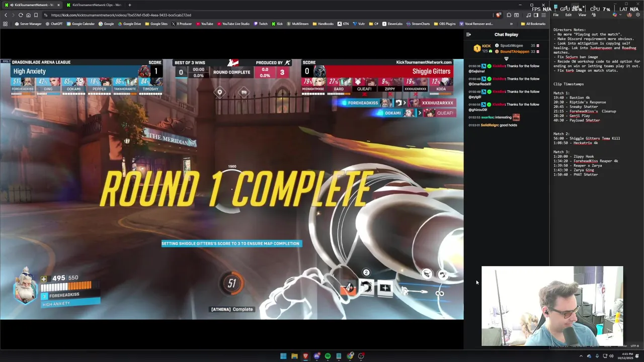Click the browser back arrow
Image resolution: width=644 pixels, height=362 pixels.
(x=6, y=15)
